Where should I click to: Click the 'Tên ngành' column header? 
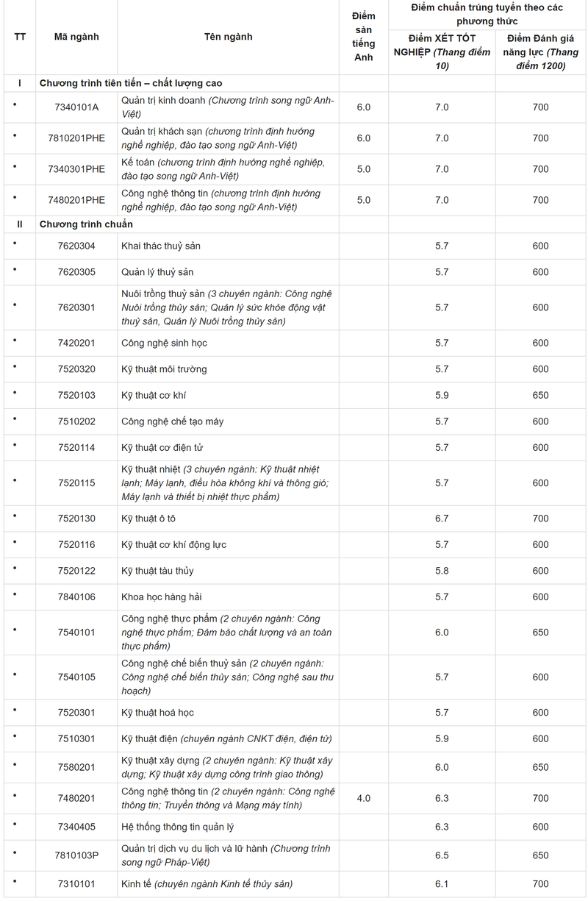coord(228,37)
